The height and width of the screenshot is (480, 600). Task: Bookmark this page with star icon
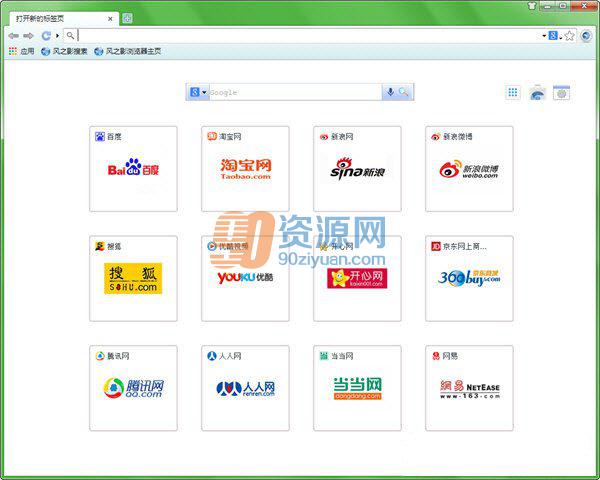pyautogui.click(x=569, y=36)
